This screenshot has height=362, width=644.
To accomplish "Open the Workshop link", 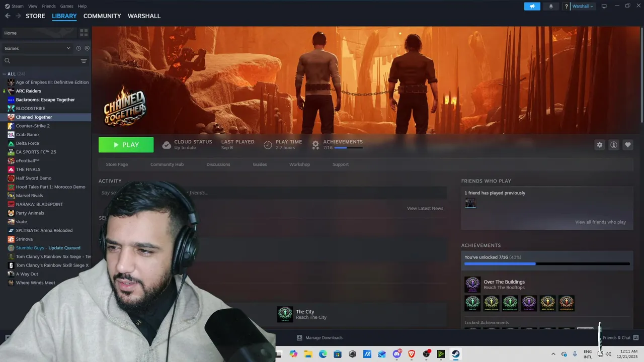I will (299, 164).
